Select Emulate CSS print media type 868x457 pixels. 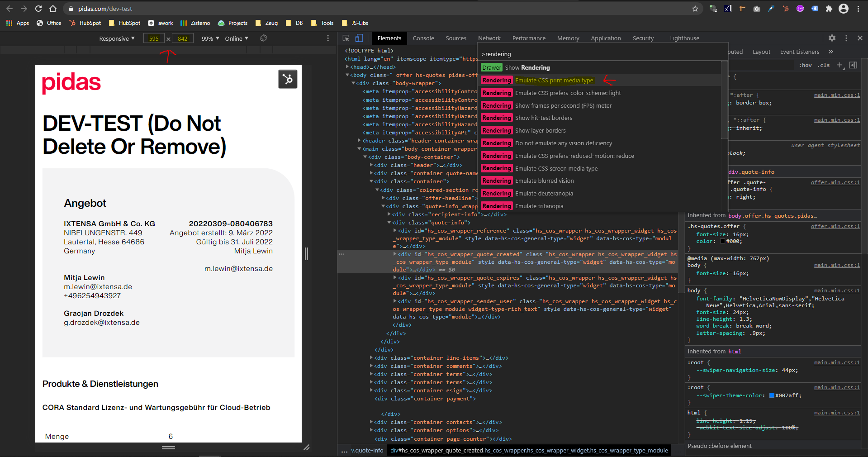(x=554, y=81)
